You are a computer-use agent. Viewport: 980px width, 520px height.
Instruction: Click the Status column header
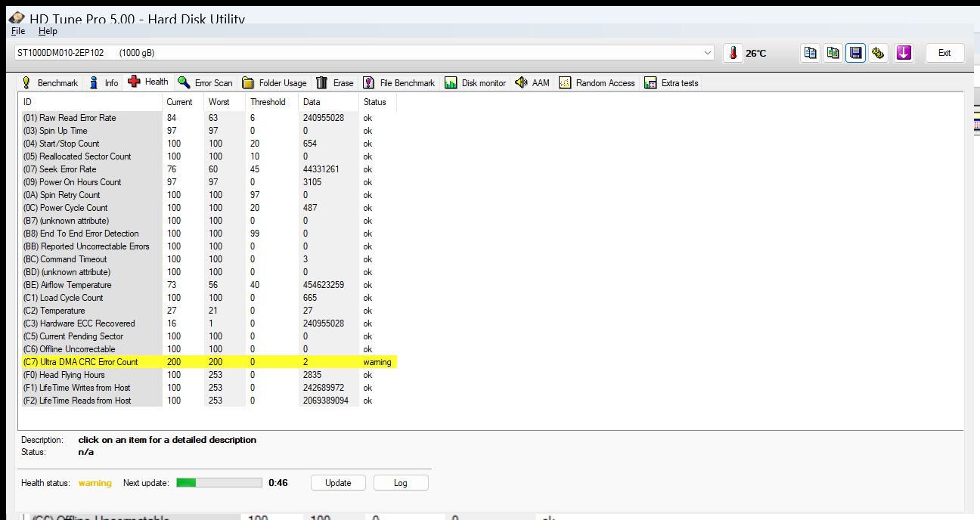pyautogui.click(x=377, y=102)
